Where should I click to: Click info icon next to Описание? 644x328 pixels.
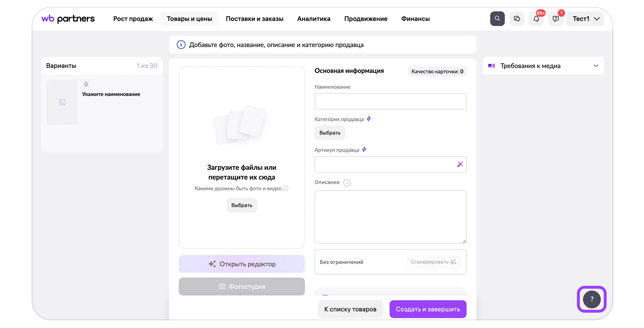[347, 183]
